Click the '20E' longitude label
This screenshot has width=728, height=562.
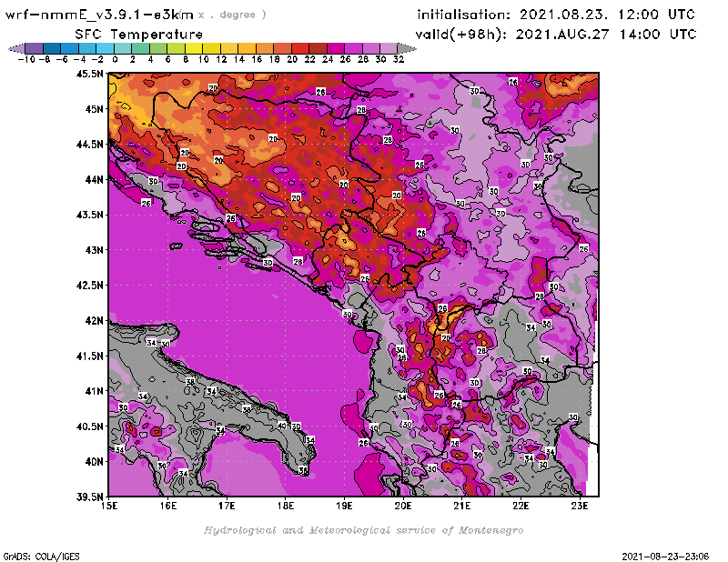pyautogui.click(x=403, y=507)
